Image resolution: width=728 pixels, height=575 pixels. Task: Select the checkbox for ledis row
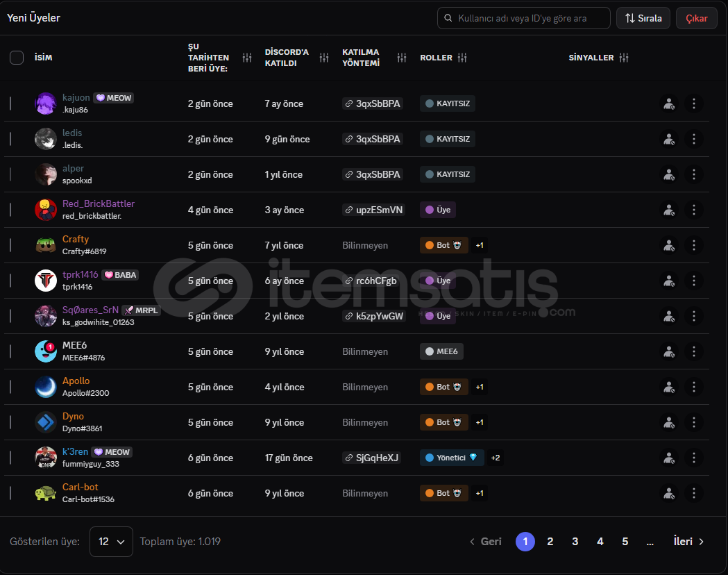pos(10,139)
